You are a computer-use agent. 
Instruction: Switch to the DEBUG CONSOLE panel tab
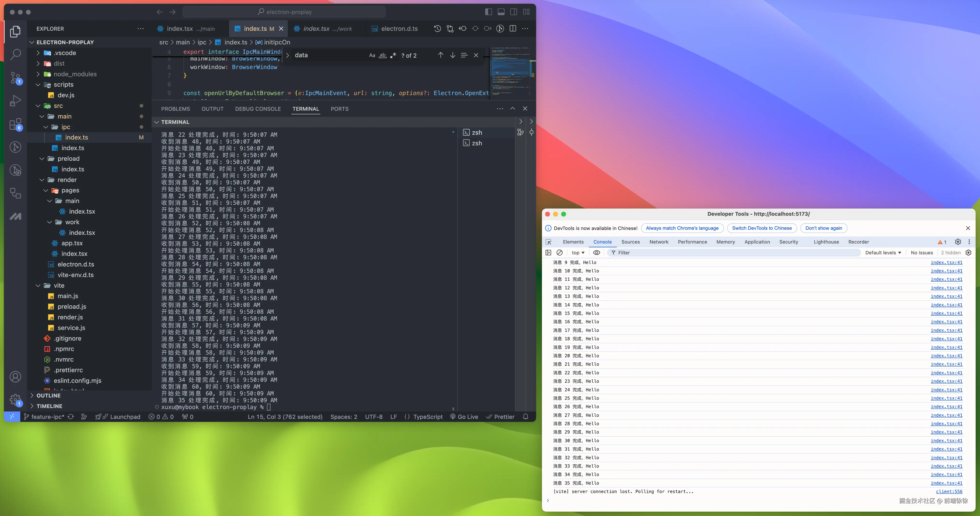[257, 109]
